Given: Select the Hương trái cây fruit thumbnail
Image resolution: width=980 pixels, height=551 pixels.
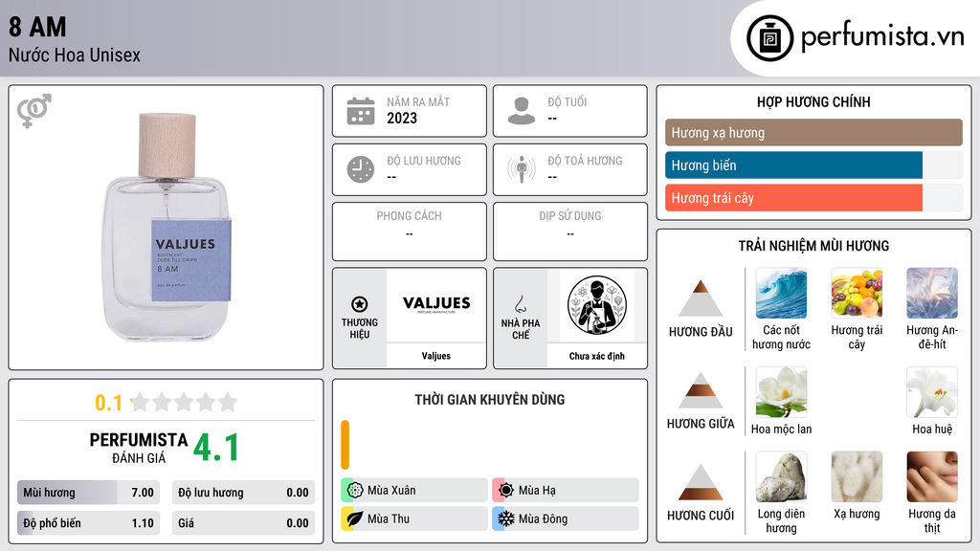Looking at the screenshot, I should [x=857, y=293].
